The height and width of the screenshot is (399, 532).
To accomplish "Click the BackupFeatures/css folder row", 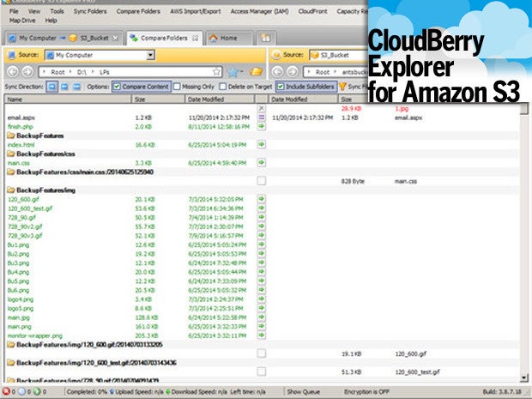I will pos(261,154).
